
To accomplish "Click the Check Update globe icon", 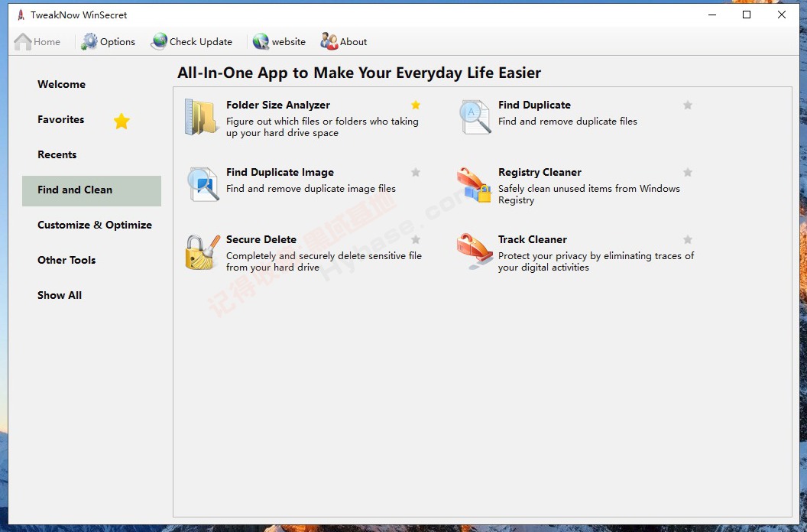I will click(159, 42).
